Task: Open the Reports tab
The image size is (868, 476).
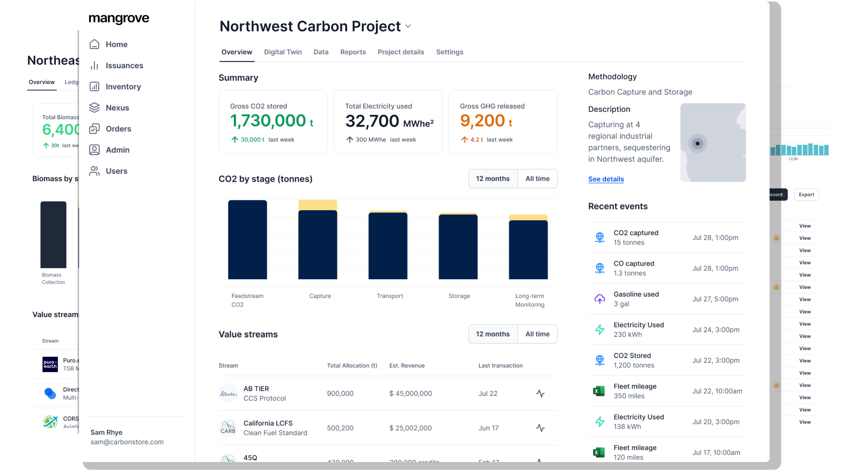Action: click(x=353, y=52)
